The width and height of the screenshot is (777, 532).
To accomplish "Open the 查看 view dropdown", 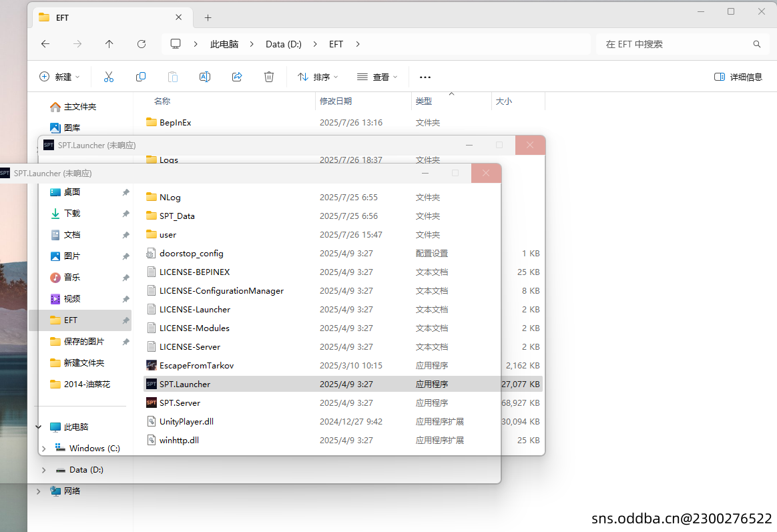I will click(x=377, y=77).
